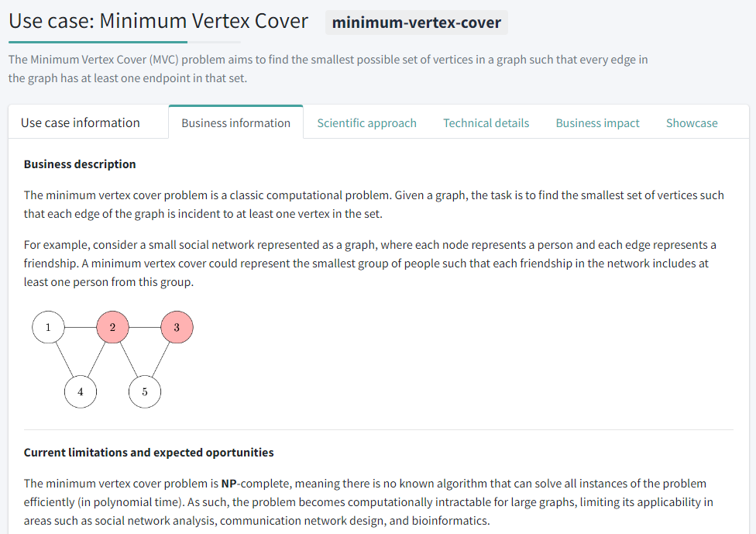Click white node 1 in the graph
Viewport: 756px width, 534px height.
pos(48,327)
